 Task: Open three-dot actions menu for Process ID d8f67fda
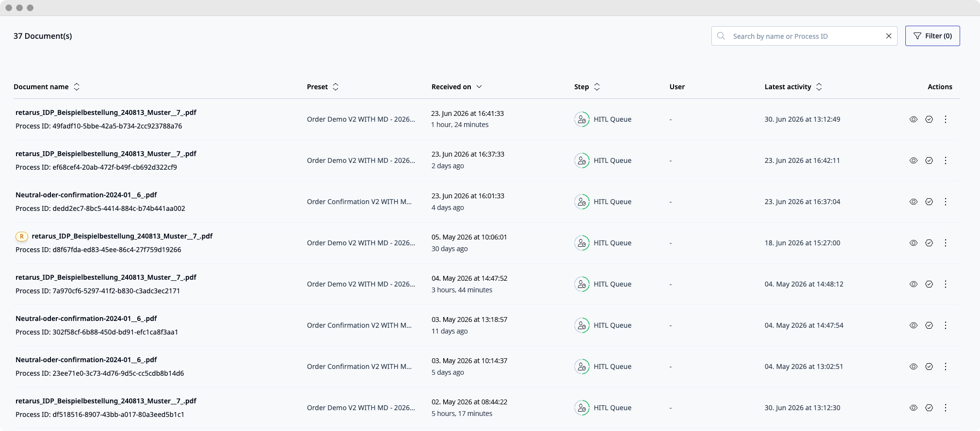(x=946, y=243)
